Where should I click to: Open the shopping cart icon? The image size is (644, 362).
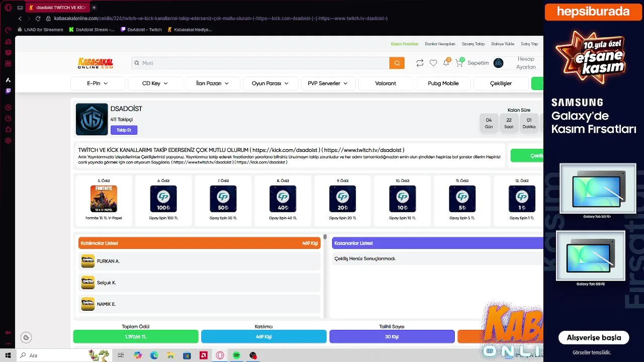(459, 63)
